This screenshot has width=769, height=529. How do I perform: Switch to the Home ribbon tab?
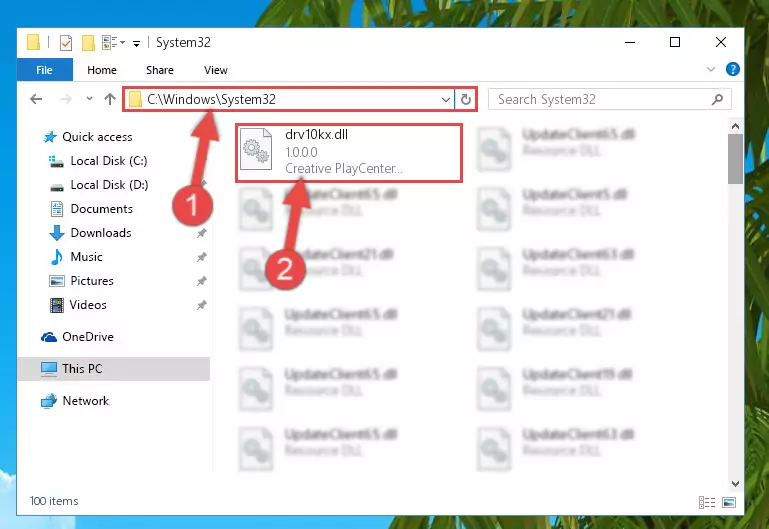102,70
